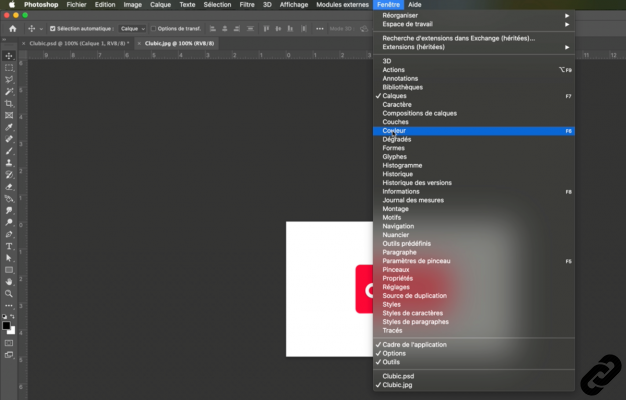This screenshot has height=400, width=626.
Task: Toggle Quick Mask mode icon
Action: (x=9, y=343)
